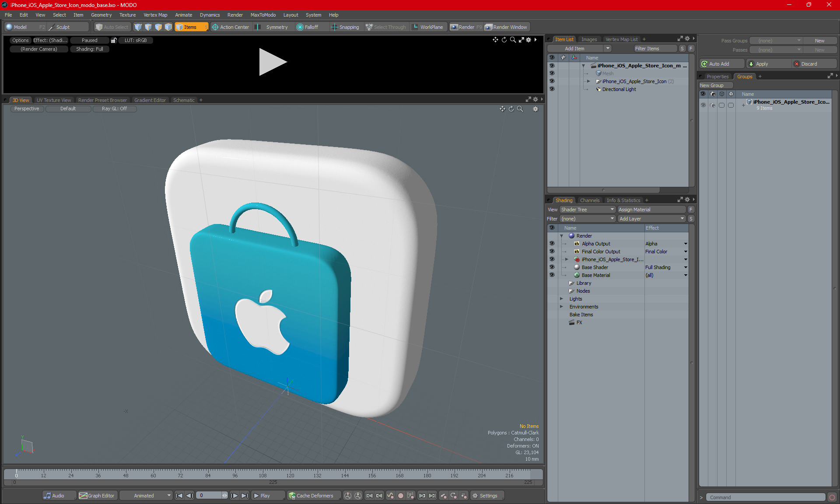The height and width of the screenshot is (504, 840).
Task: Expand Environments in Shader Tree
Action: point(562,307)
